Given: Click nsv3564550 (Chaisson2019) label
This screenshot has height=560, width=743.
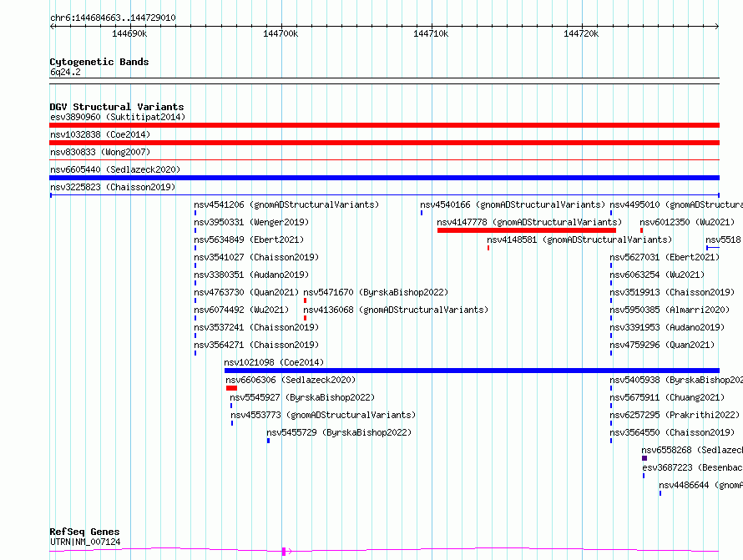Looking at the screenshot, I should pos(672,432).
